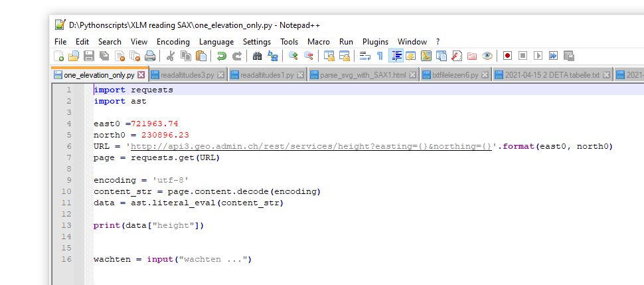Viewport: 644px width, 285px height.
Task: Toggle the monitoring eye icon
Action: click(x=487, y=56)
